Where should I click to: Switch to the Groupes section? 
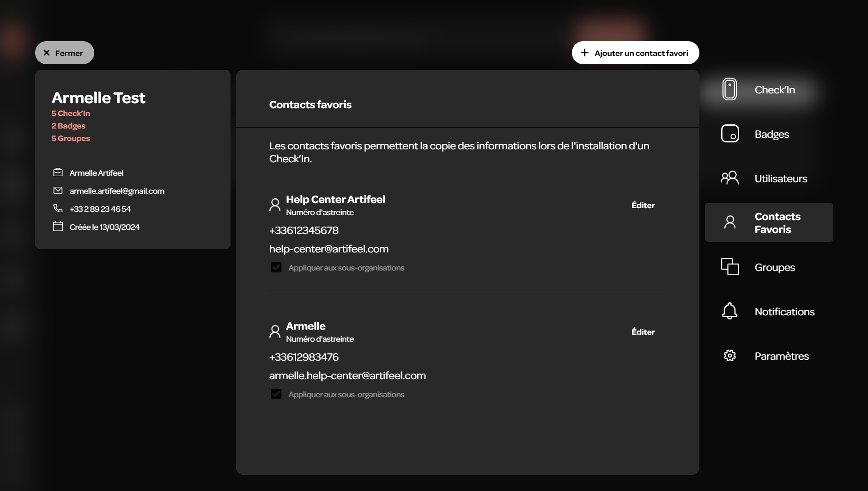coord(769,267)
